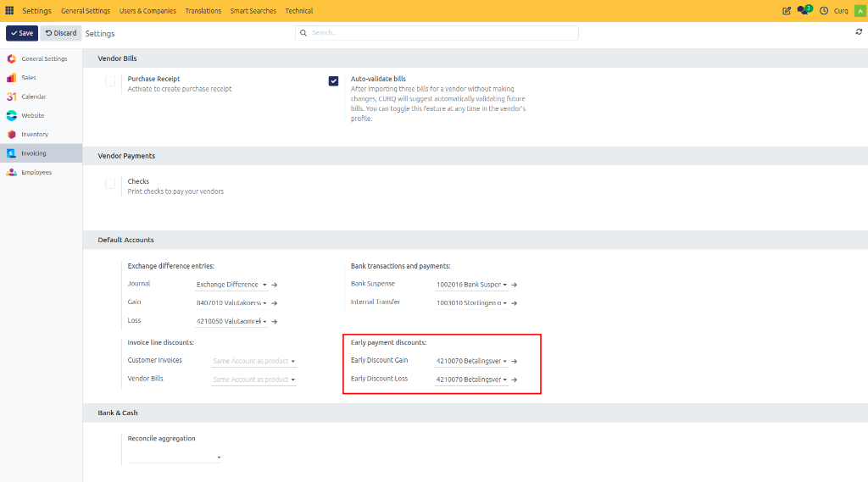Image resolution: width=868 pixels, height=482 pixels.
Task: Discard the settings changes
Action: (x=61, y=33)
